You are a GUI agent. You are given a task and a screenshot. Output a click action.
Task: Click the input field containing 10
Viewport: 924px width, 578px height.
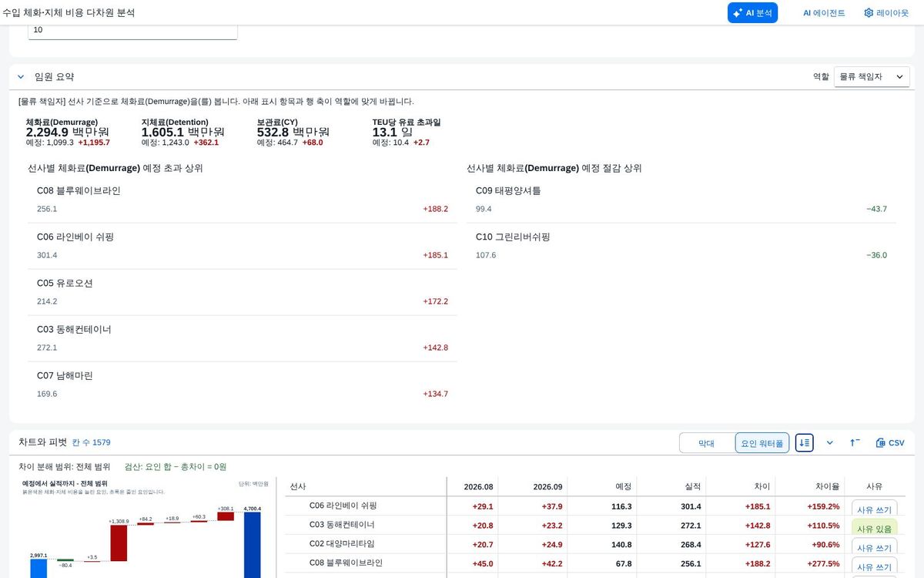click(x=132, y=30)
